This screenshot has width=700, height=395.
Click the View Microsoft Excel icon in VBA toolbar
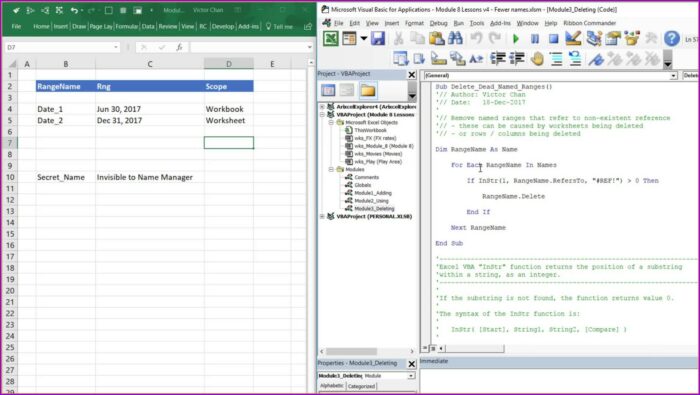tap(331, 39)
